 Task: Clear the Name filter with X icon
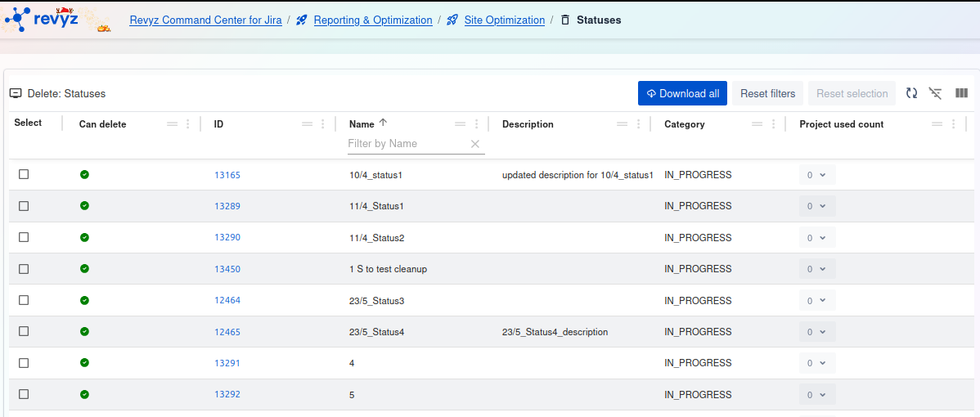tap(474, 144)
